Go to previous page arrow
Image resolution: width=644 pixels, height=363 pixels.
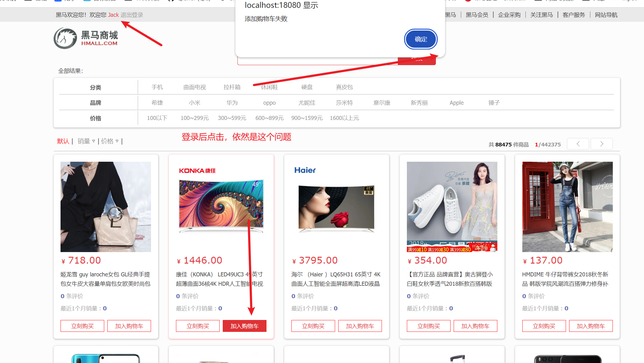coord(578,144)
